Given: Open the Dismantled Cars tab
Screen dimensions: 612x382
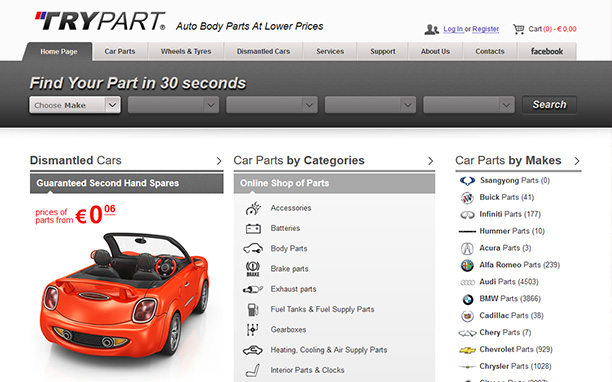Looking at the screenshot, I should pyautogui.click(x=263, y=52).
